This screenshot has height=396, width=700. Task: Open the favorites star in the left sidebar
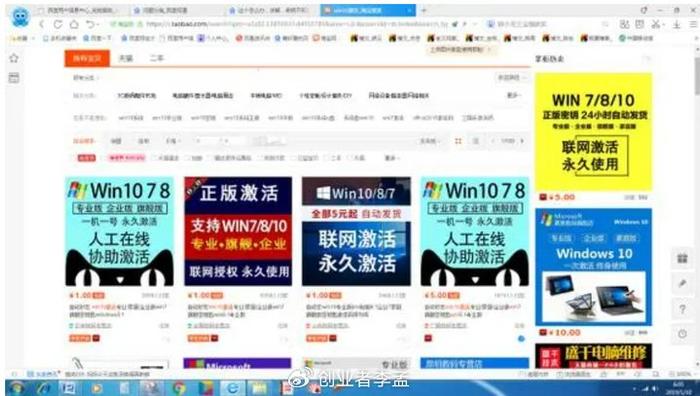point(14,58)
